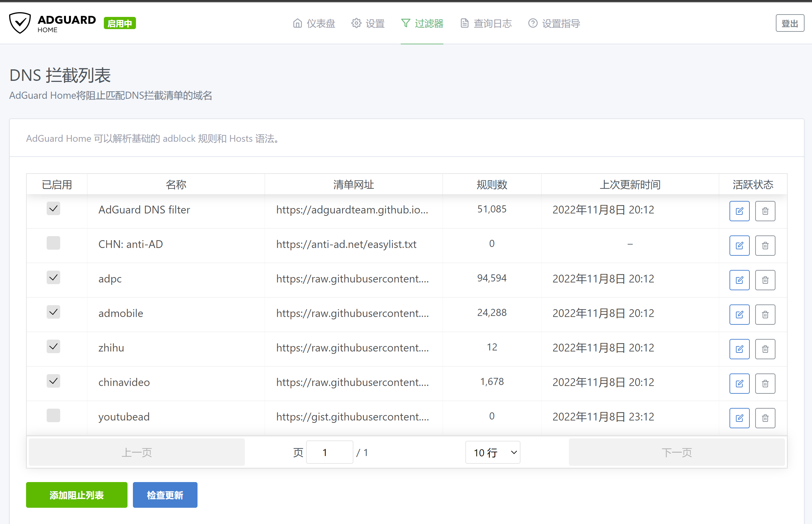812x524 pixels.
Task: Delete the AdGuard DNS filter list
Action: pos(765,211)
